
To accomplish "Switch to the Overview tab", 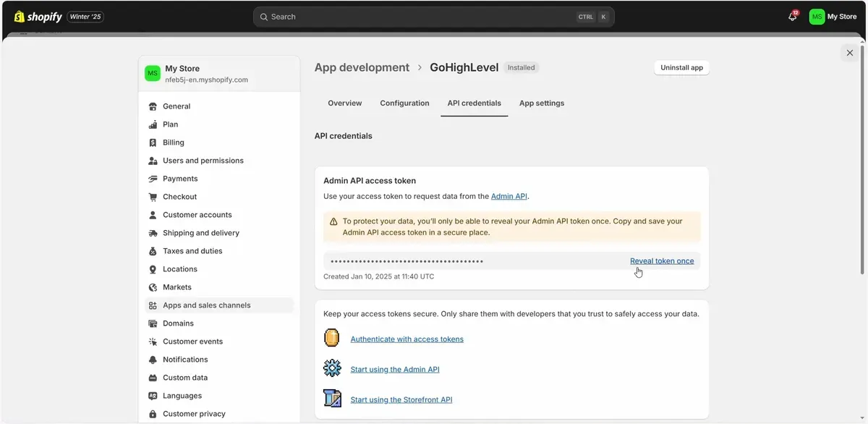I will coord(345,103).
